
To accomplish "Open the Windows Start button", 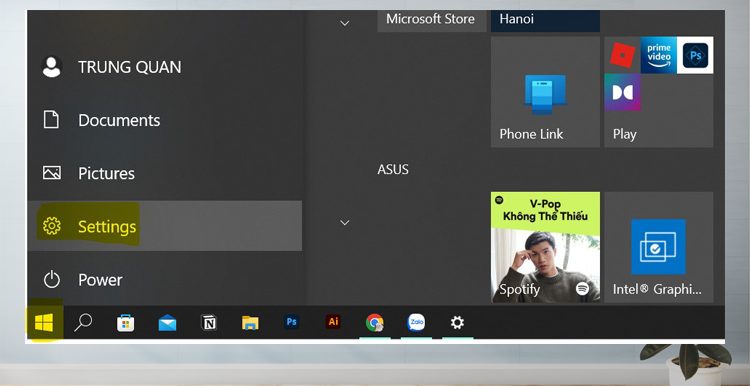I will point(44,323).
